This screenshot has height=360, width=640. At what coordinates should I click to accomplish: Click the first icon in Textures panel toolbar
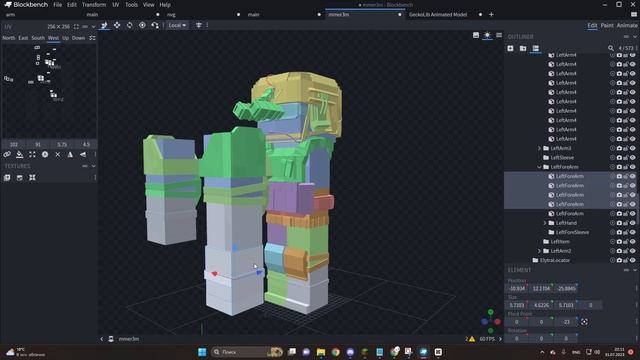(7, 178)
